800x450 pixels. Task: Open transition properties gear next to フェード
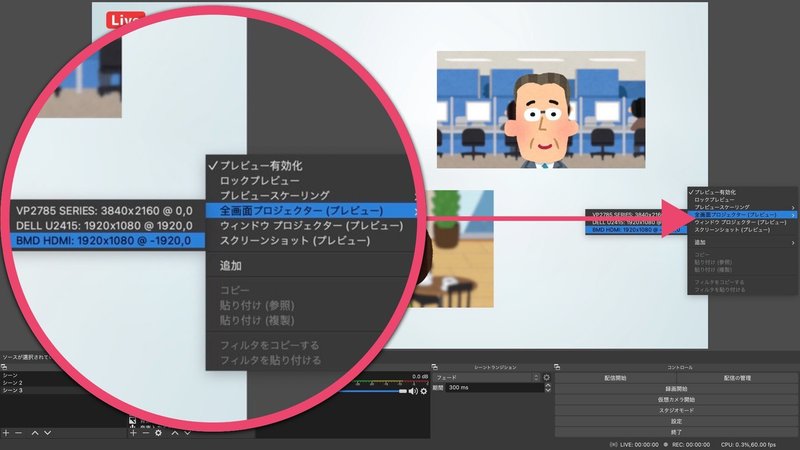click(547, 378)
